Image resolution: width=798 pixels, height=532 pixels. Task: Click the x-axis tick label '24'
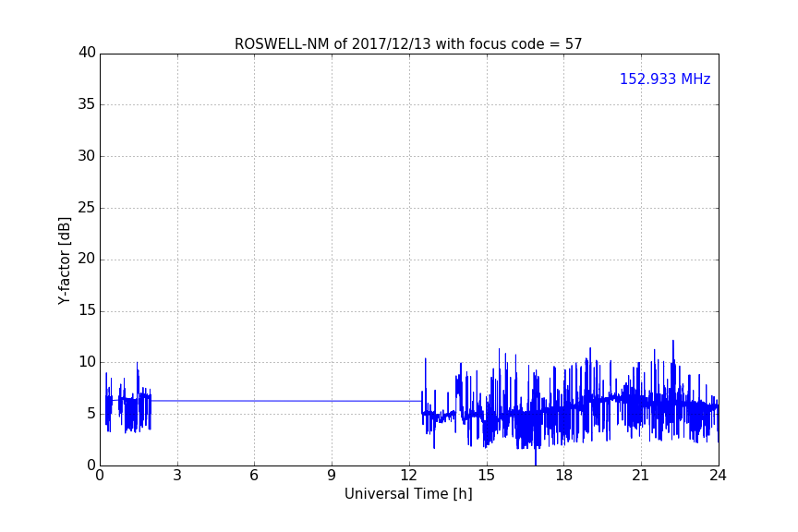718,476
